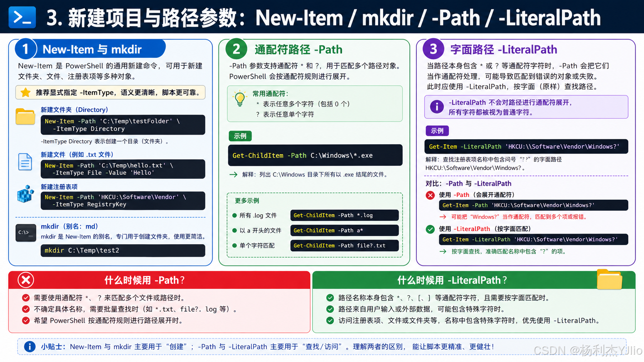
Task: Click the green check bullet beside 路径来自用户输入
Action: [330, 309]
